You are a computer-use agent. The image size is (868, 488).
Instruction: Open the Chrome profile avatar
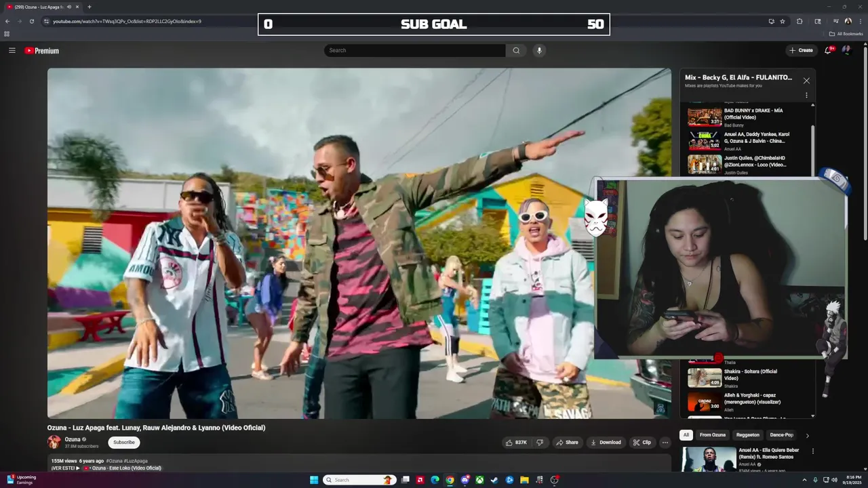pyautogui.click(x=848, y=21)
